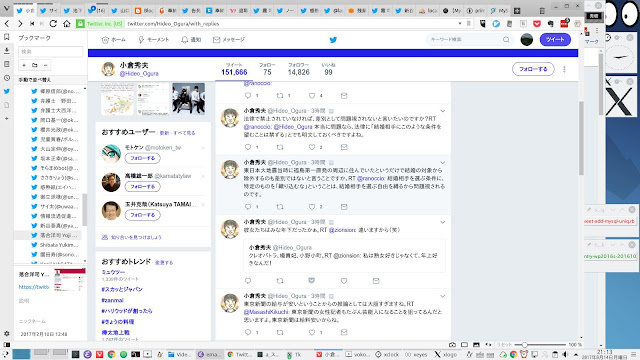Add new bookmark with the plus button

[x=24, y=65]
